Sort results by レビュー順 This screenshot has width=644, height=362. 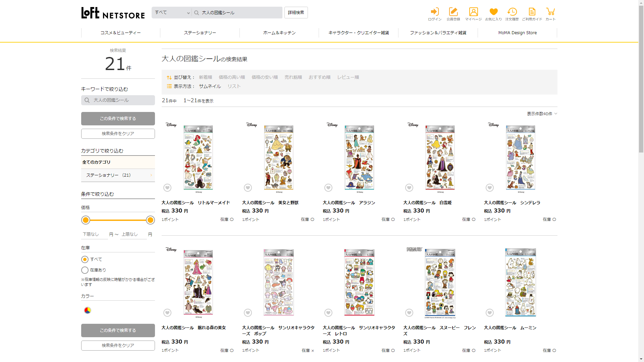[348, 77]
